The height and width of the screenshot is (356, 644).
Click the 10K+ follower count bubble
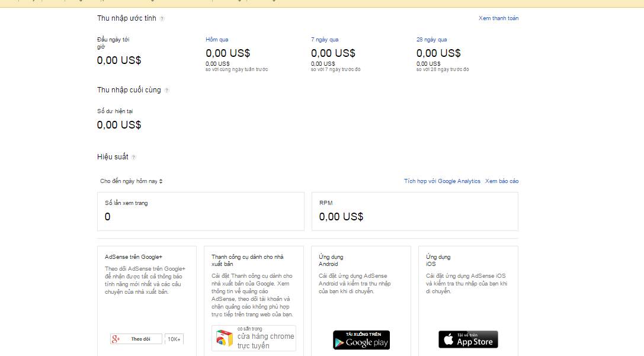pos(174,339)
